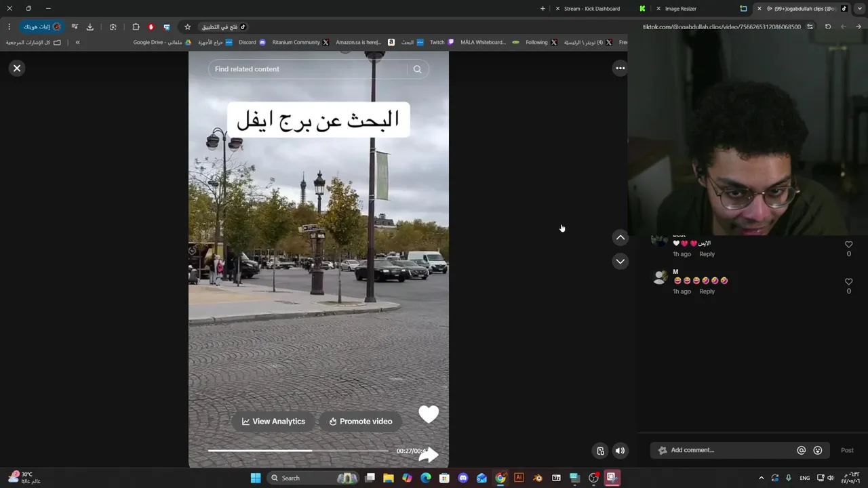Click Open in app chip
Image resolution: width=868 pixels, height=488 pixels.
(224, 27)
